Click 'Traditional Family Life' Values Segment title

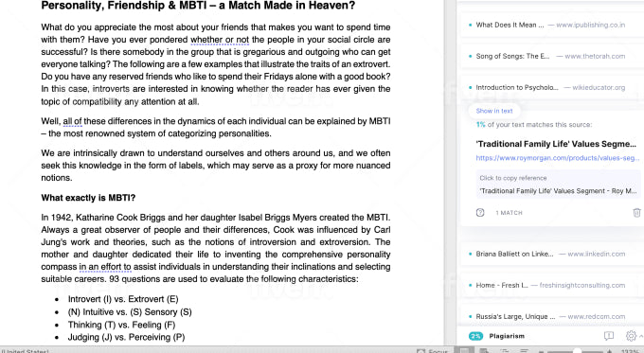(556, 144)
